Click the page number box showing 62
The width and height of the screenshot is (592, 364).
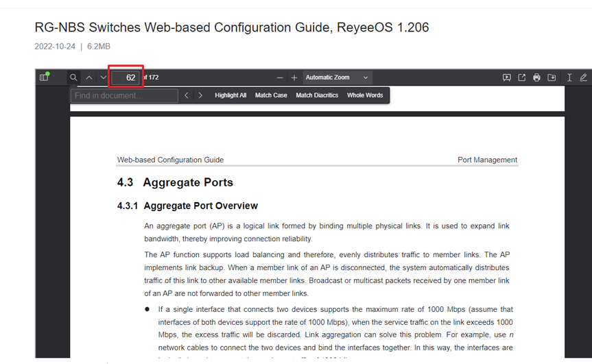pos(127,77)
